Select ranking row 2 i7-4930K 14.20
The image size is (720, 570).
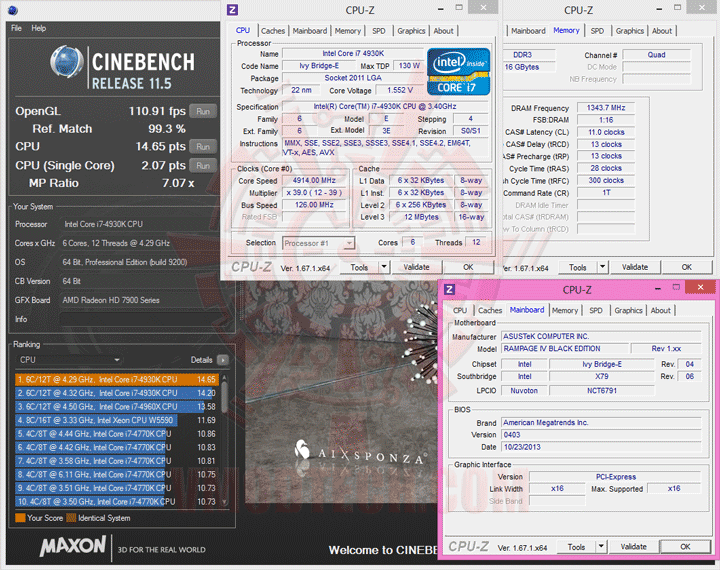coord(117,393)
